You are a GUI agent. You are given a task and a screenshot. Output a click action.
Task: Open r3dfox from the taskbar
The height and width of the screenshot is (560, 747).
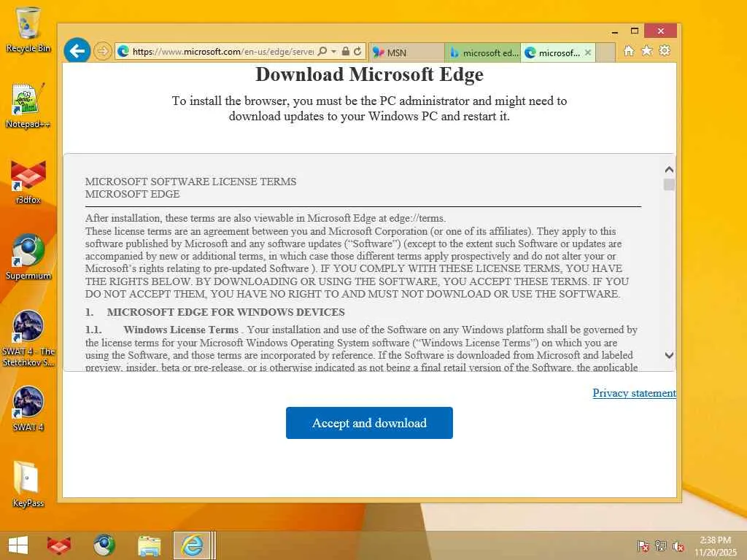point(59,545)
